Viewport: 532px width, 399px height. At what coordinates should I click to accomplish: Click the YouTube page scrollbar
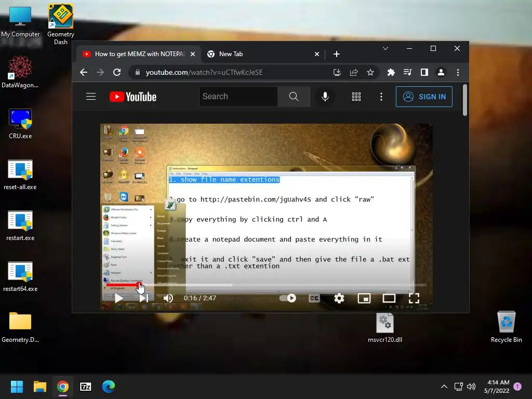click(x=465, y=100)
